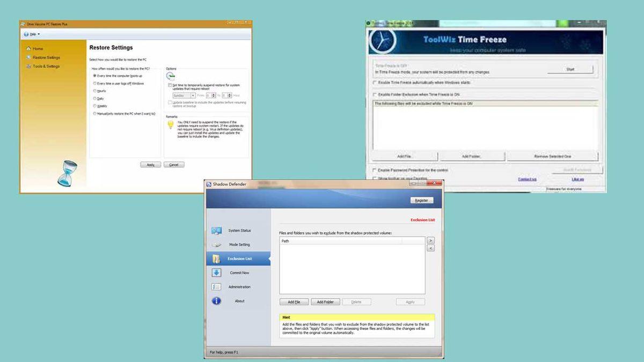Check the set time to suspend restore box
The image size is (644, 362).
[170, 85]
